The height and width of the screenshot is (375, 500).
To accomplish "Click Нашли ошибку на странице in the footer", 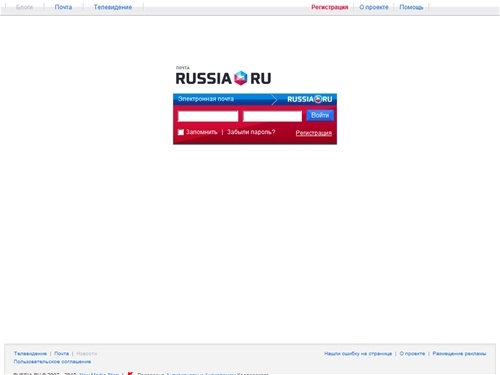I will [358, 353].
